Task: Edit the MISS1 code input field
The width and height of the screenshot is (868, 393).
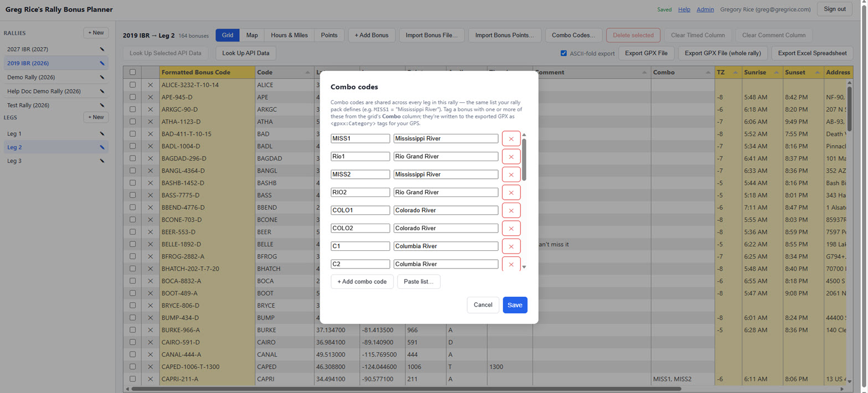Action: 360,138
